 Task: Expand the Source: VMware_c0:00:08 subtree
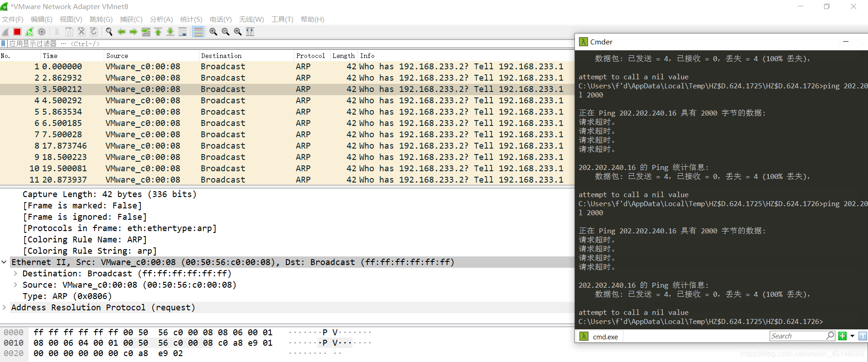tap(15, 285)
